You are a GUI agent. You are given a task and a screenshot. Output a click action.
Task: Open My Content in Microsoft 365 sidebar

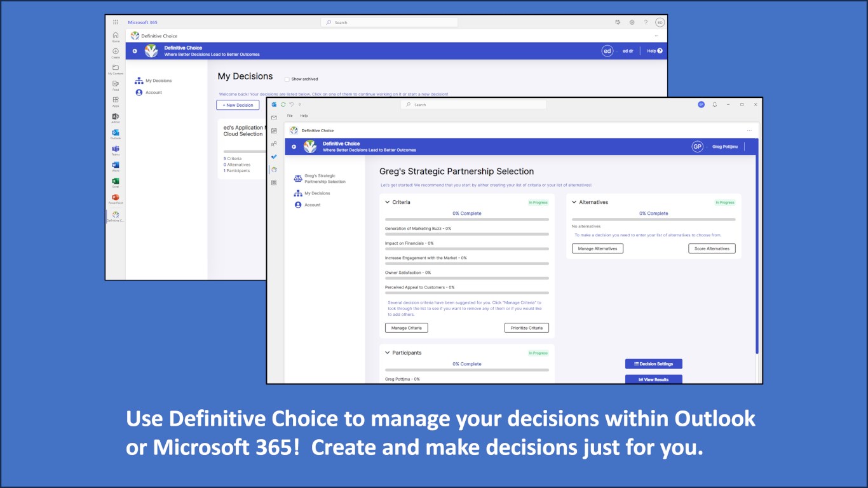pyautogui.click(x=115, y=69)
